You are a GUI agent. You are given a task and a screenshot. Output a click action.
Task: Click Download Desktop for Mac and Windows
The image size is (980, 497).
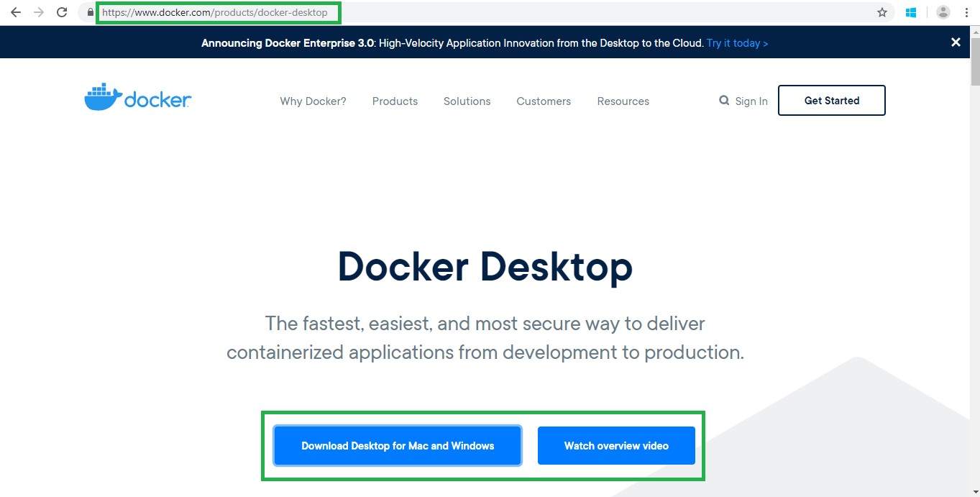[398, 446]
